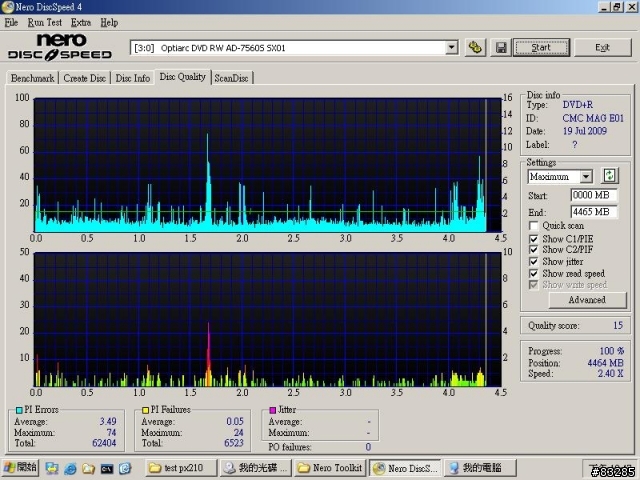The height and width of the screenshot is (480, 640).
Task: Open test px210 taskbar window
Action: (x=181, y=468)
